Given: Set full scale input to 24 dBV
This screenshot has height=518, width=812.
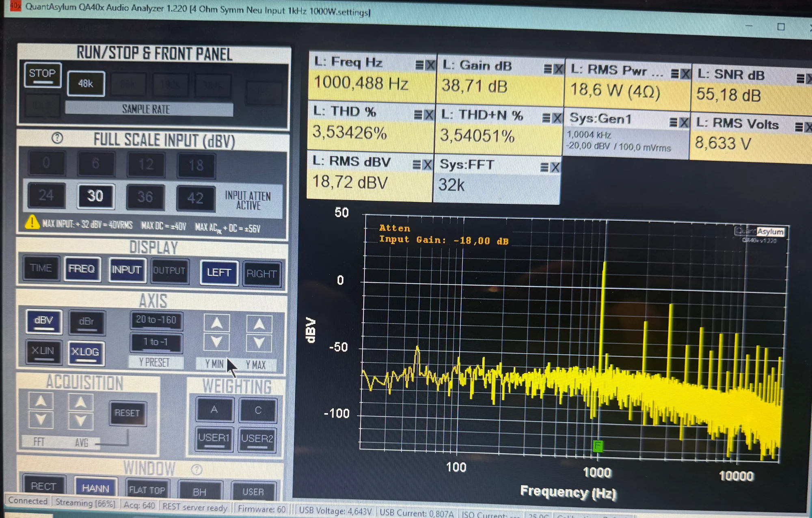Looking at the screenshot, I should [46, 196].
